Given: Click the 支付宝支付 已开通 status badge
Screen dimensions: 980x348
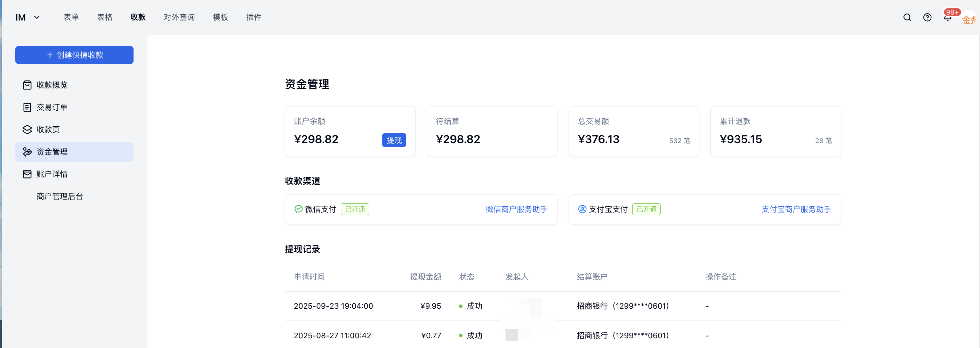Looking at the screenshot, I should click(646, 209).
